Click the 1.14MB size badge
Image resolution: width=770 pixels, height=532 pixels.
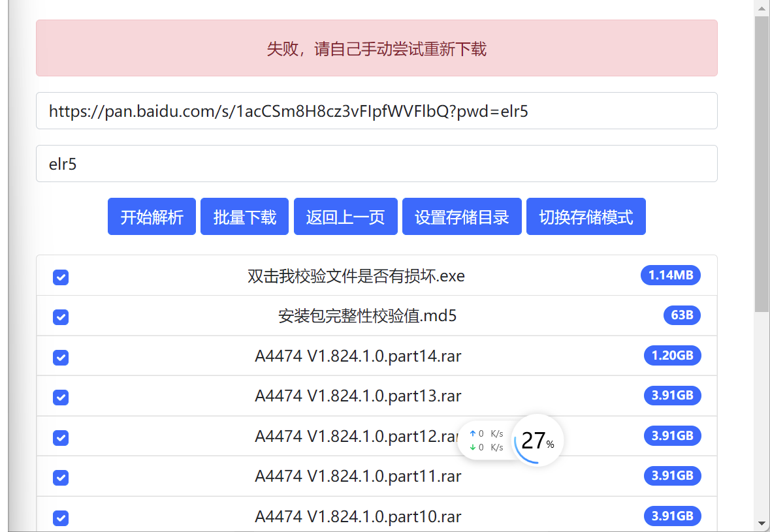[671, 275]
